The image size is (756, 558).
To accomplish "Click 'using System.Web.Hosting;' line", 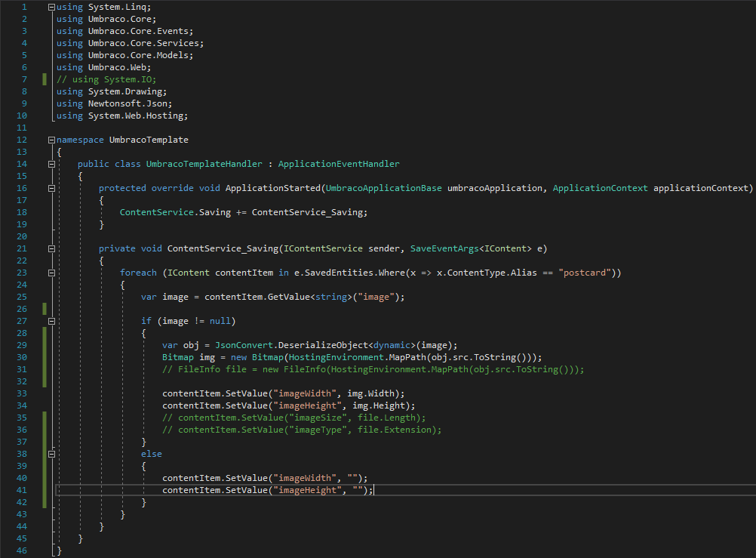I will (122, 116).
